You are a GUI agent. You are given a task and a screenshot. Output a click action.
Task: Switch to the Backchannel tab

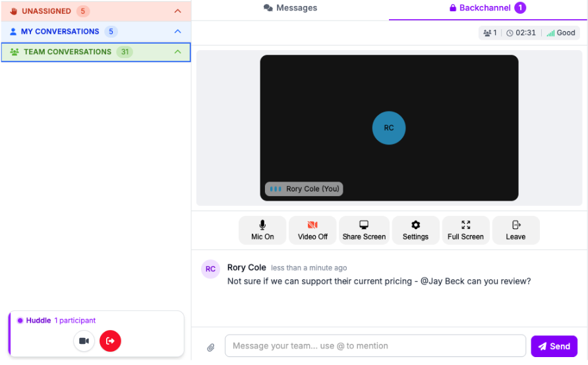(x=488, y=8)
